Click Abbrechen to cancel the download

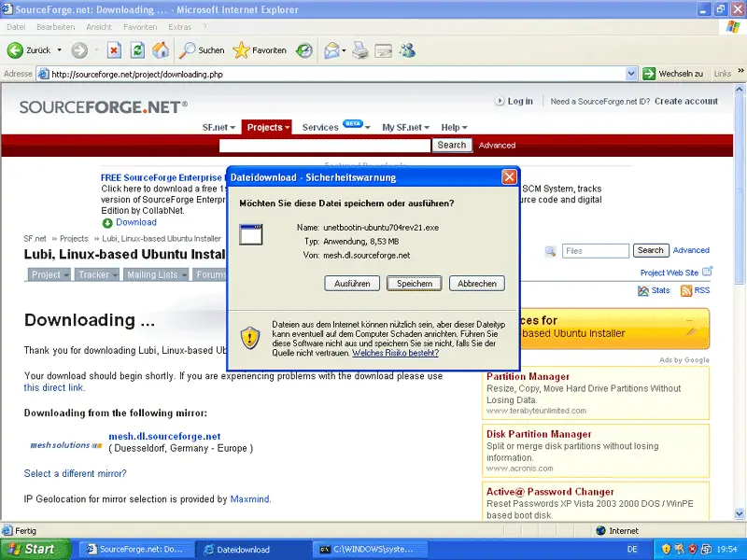[x=476, y=283]
